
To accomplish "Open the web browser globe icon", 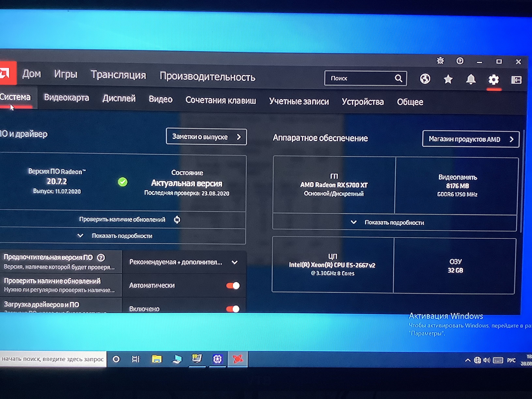I will (425, 79).
